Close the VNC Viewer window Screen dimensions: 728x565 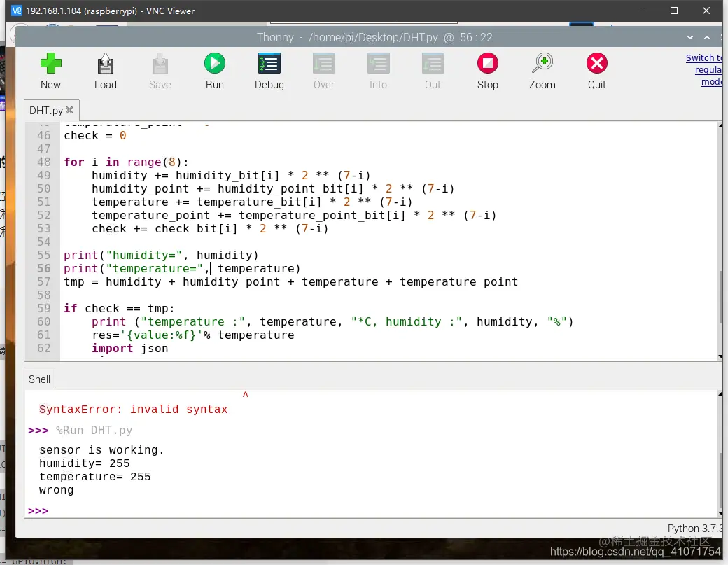pyautogui.click(x=706, y=11)
